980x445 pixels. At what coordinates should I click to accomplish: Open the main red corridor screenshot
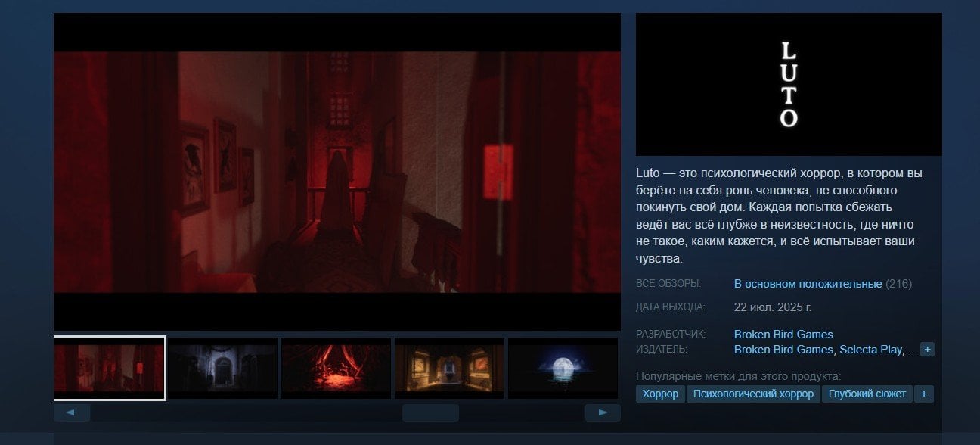pos(337,172)
